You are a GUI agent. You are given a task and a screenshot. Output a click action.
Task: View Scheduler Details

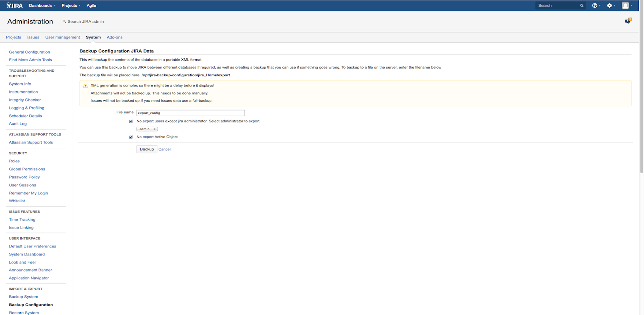(x=25, y=116)
